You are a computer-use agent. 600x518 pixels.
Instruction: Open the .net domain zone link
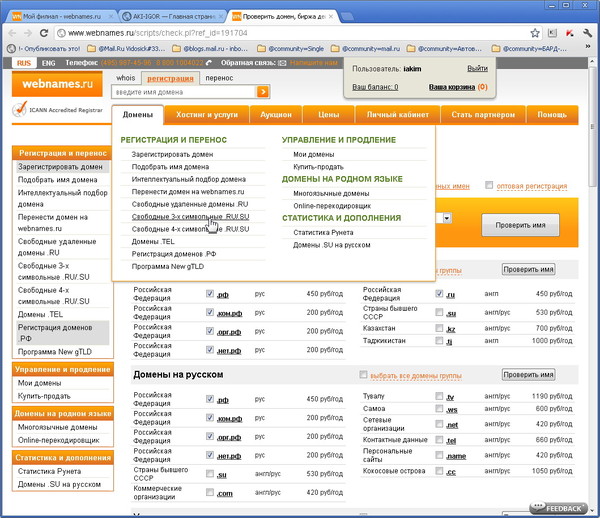tap(452, 425)
